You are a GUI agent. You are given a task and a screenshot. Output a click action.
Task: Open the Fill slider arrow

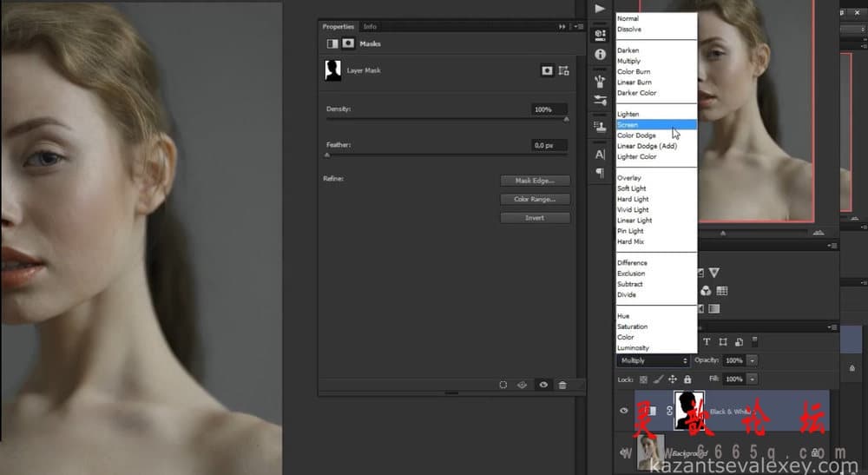pos(753,379)
